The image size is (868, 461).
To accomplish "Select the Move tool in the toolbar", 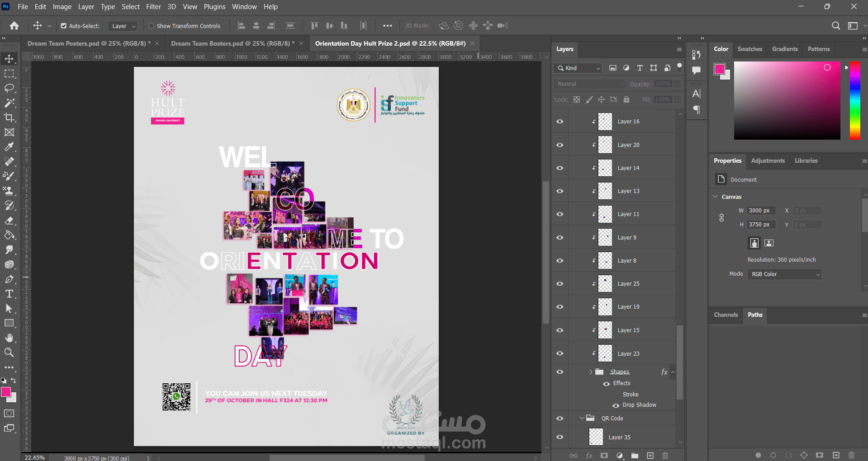I will pos(9,59).
